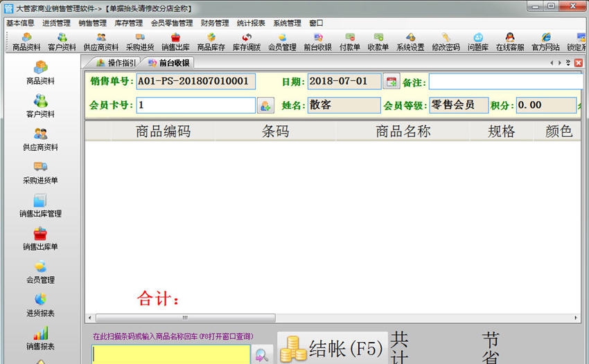Select 供应商资料 icon in left sidebar
589x364 pixels.
(x=41, y=139)
